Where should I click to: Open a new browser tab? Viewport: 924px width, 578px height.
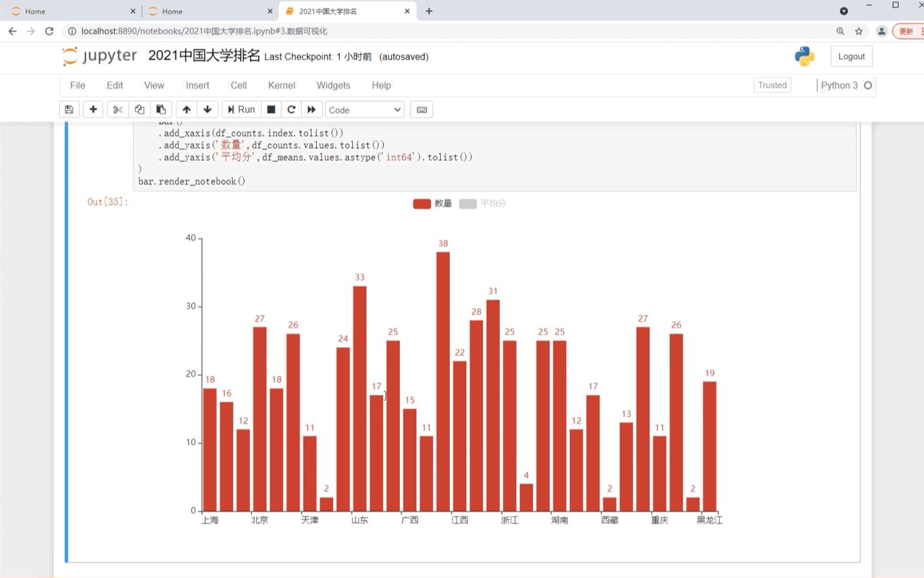click(x=429, y=11)
